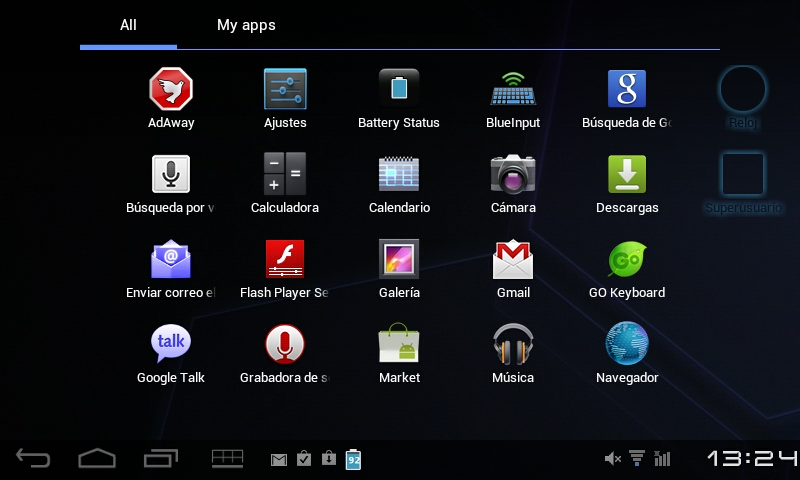Open the Market store app

coord(399,354)
